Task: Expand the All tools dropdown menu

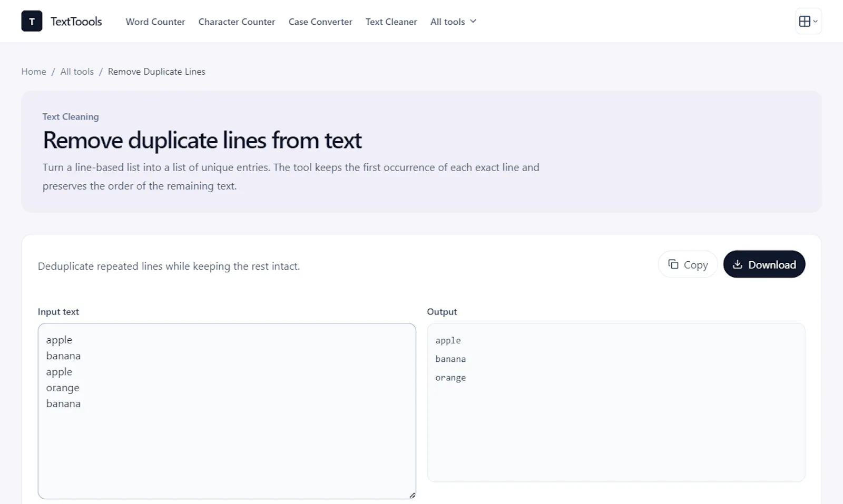Action: tap(453, 22)
